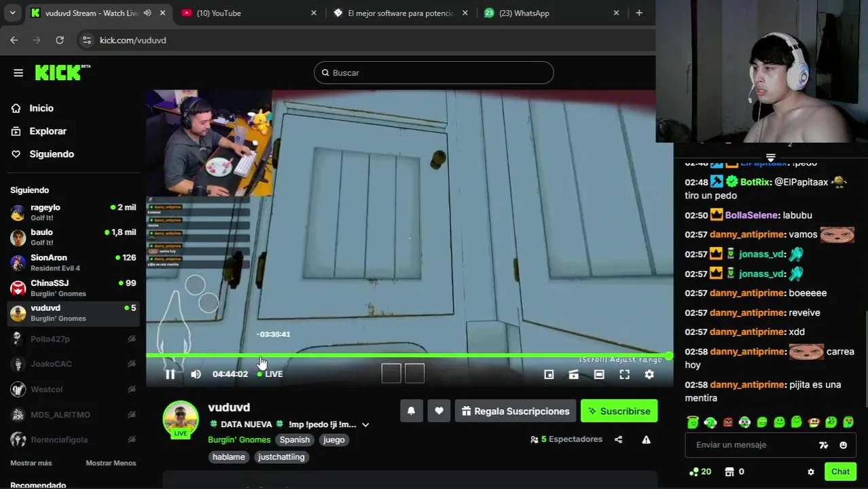Image resolution: width=868 pixels, height=489 pixels.
Task: Select the justchatting tag
Action: click(281, 457)
